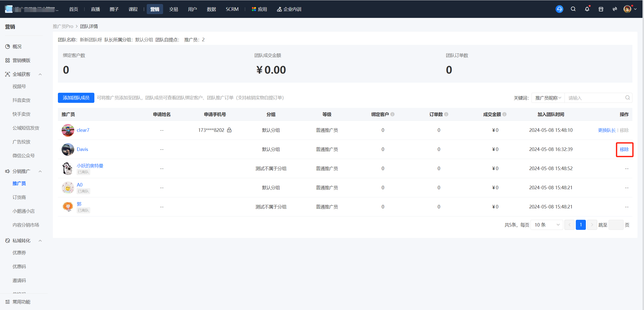Click the shop logo at top left
644x310 pixels.
coord(9,9)
